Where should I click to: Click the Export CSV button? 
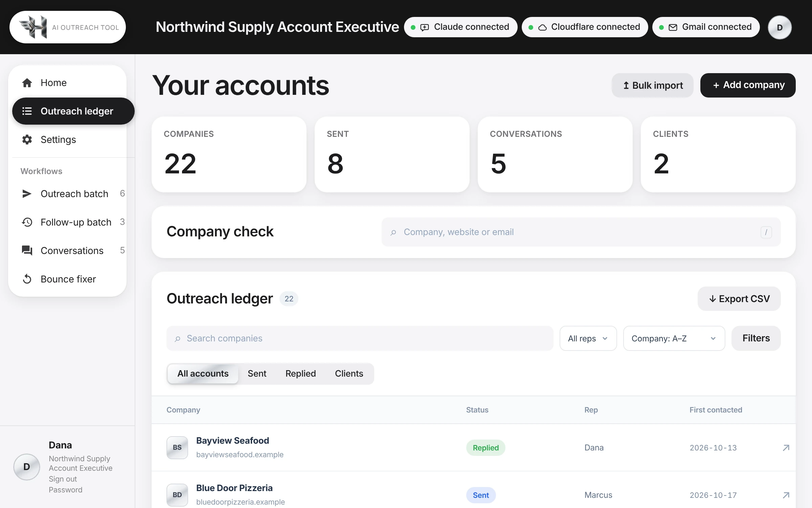tap(739, 299)
